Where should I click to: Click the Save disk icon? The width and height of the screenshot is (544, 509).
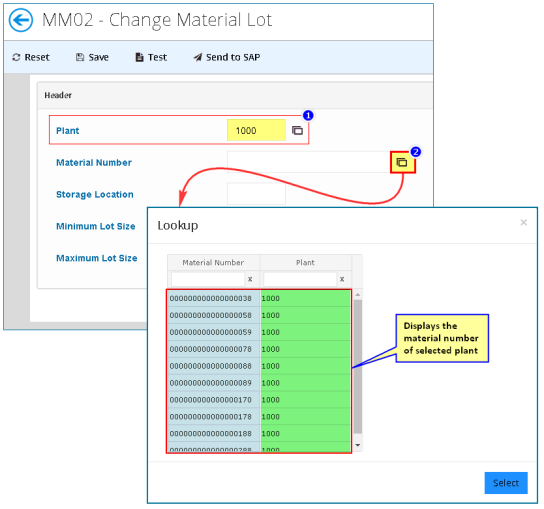click(80, 57)
